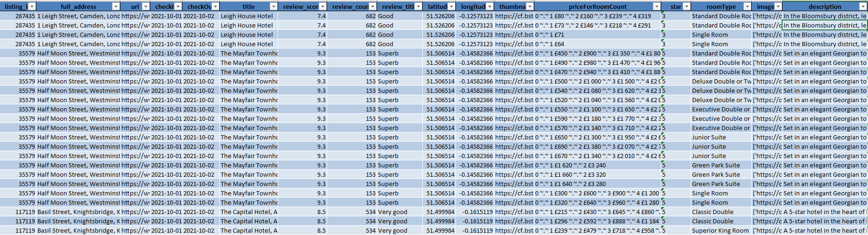Select the price cell starting '1 £239 ~.~ 2 £479'
The height and width of the screenshot is (235, 868).
click(x=598, y=230)
